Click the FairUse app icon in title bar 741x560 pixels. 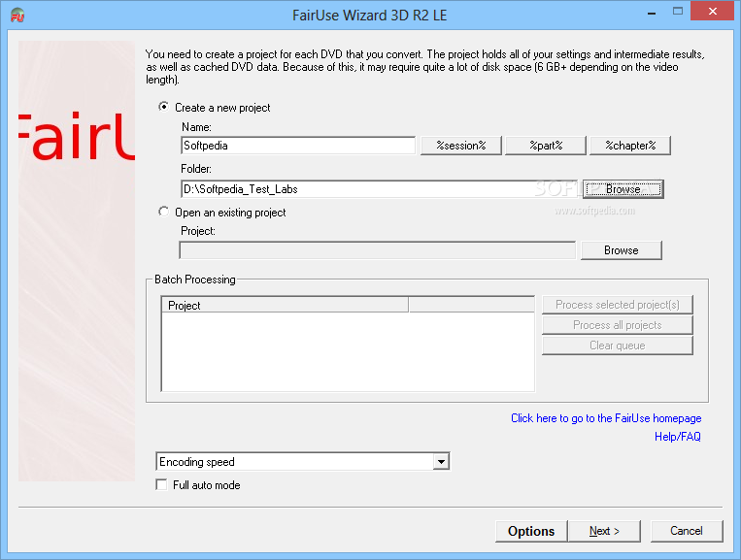(x=17, y=16)
